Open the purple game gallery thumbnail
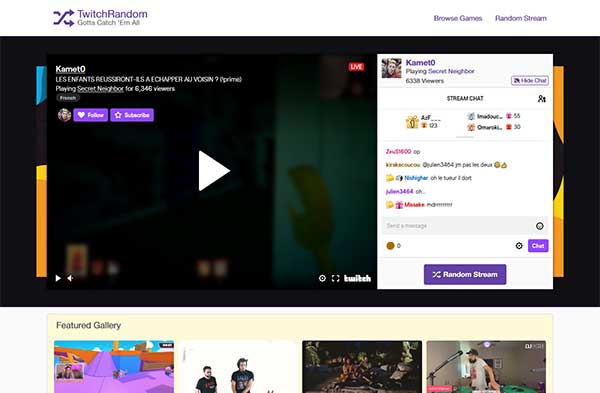600x393 pixels. point(114,367)
